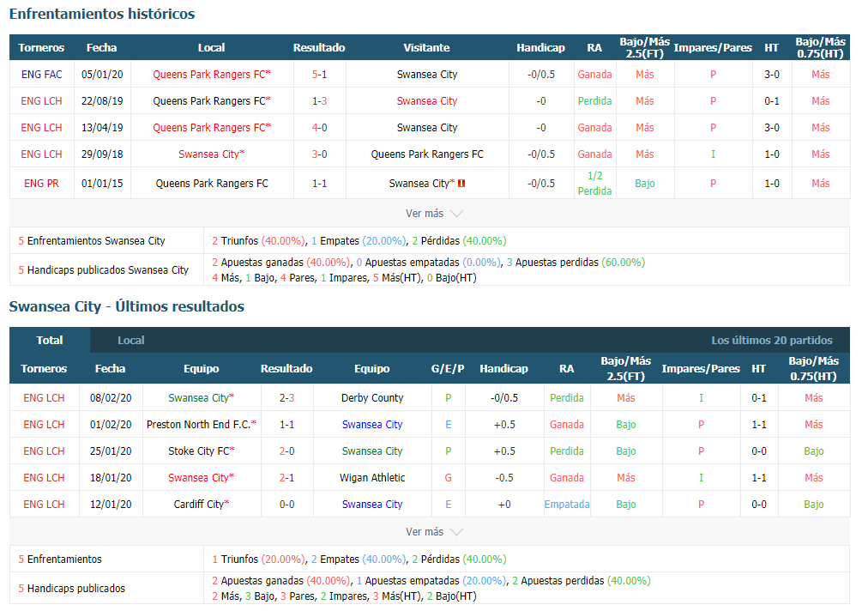Click 'Resultado' header in latest results table

[286, 368]
